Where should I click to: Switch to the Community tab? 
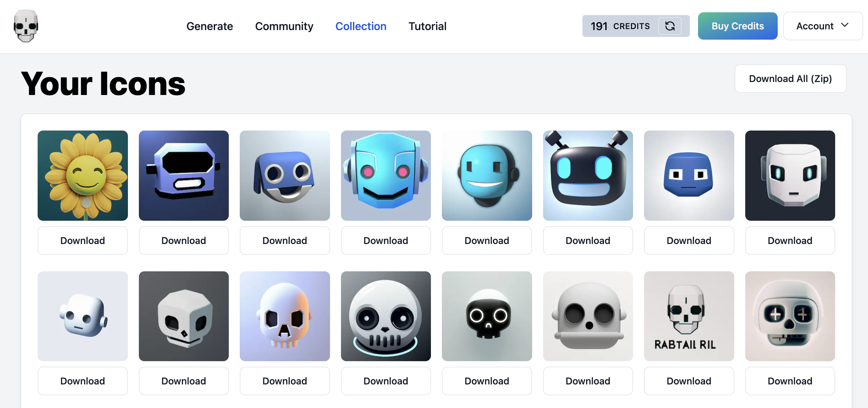284,25
